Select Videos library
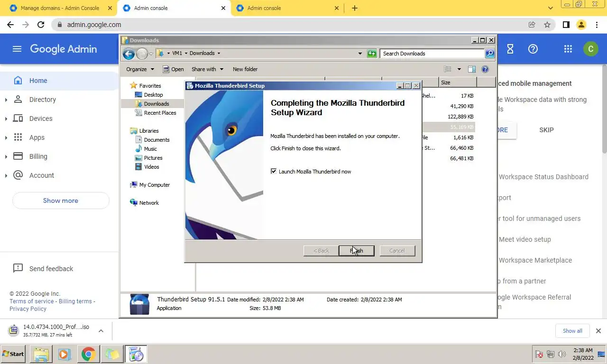Viewport: 607px width, 364px height. click(152, 167)
